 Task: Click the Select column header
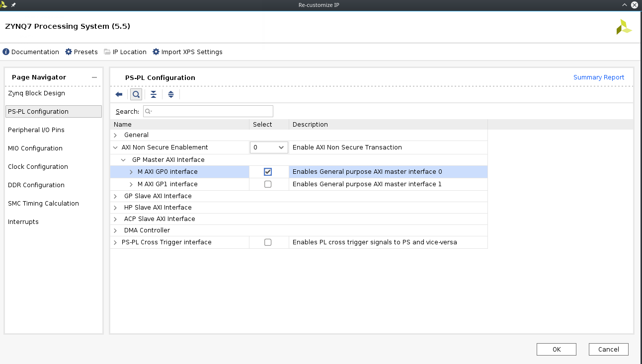(x=269, y=125)
